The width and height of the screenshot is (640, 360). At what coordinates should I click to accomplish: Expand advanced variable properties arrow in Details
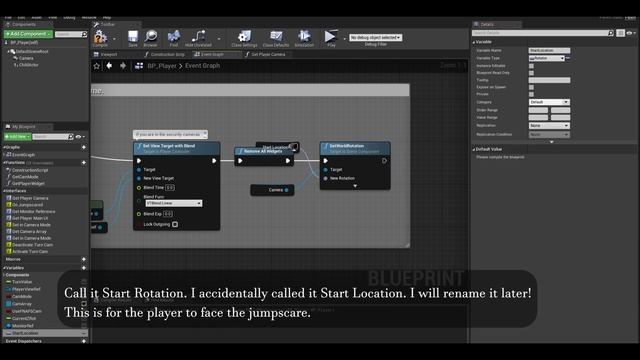pyautogui.click(x=551, y=142)
